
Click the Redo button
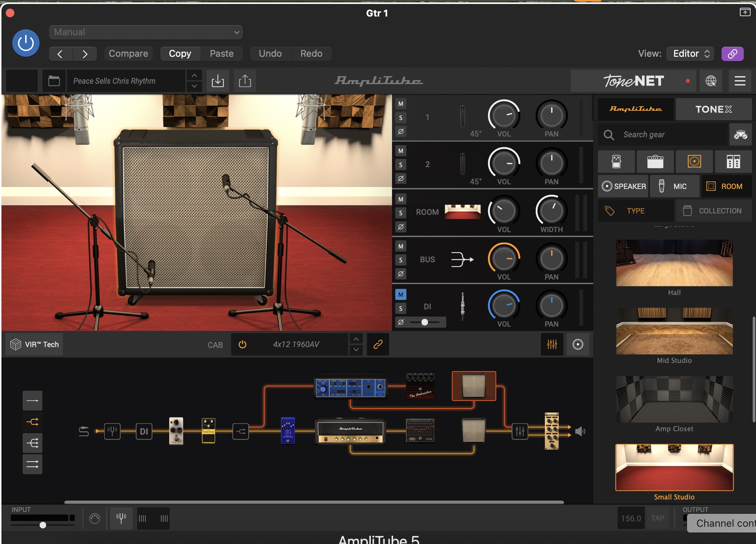[x=311, y=54]
